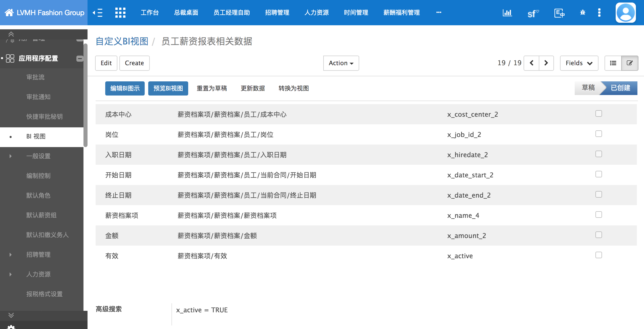The width and height of the screenshot is (644, 329).
Task: Switch to the 薪酬福利管理 menu
Action: [x=401, y=13]
